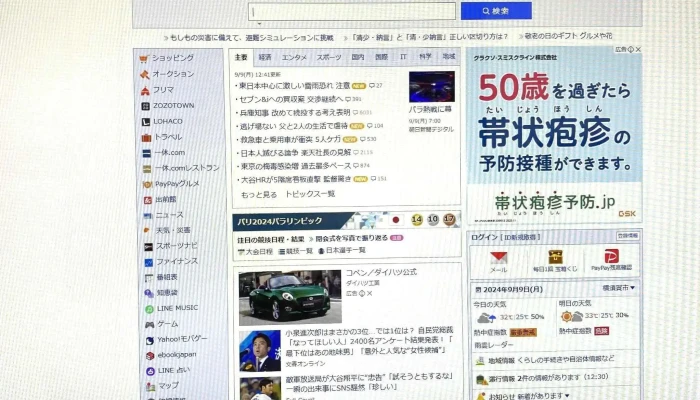Switch to the 科学 news tab
Viewport: 700px width, 400px height.
click(425, 56)
